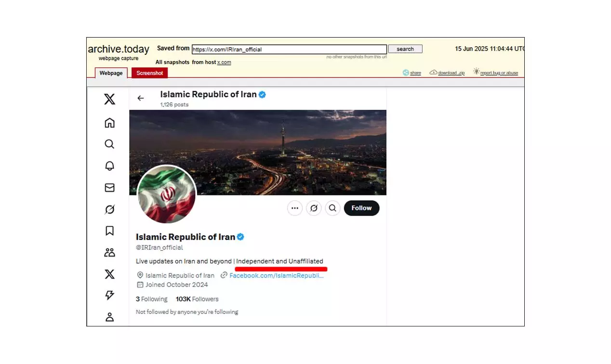The image size is (611, 364).
Task: Open the Grok icon in sidebar
Action: (109, 209)
